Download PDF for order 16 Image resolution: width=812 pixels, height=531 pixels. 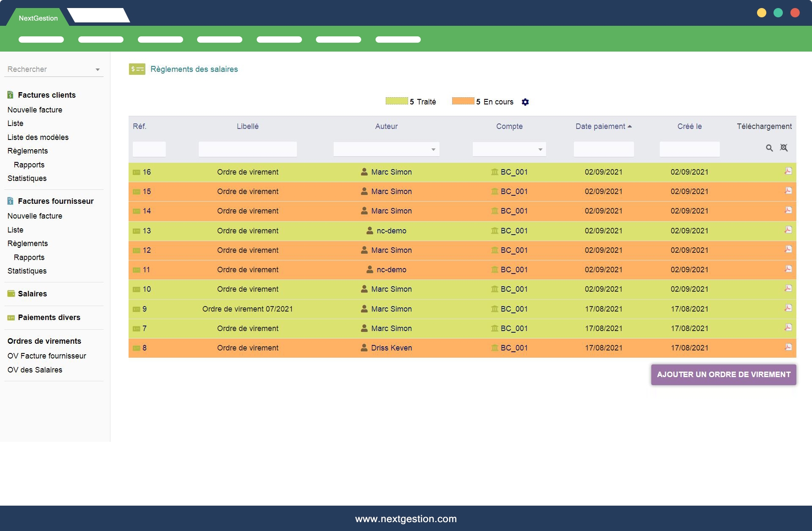pos(788,171)
